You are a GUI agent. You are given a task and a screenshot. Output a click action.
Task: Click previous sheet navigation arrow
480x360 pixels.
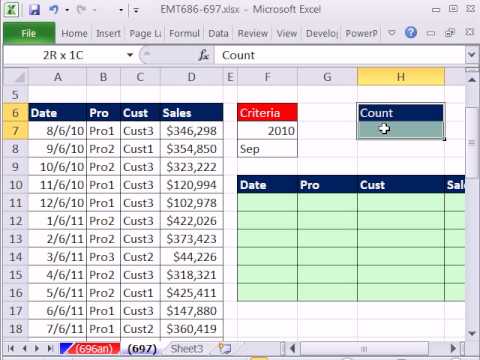tap(24, 349)
